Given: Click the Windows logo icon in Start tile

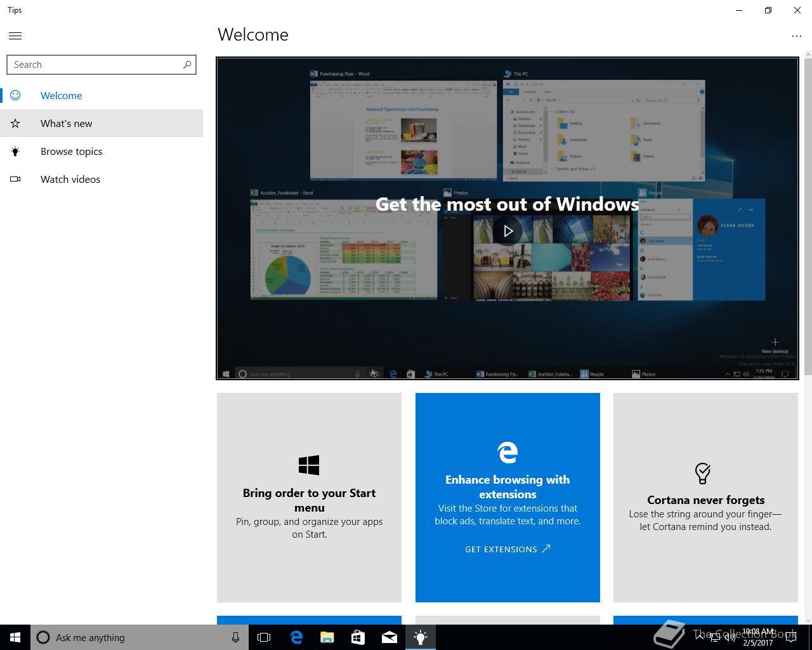Looking at the screenshot, I should pos(309,465).
